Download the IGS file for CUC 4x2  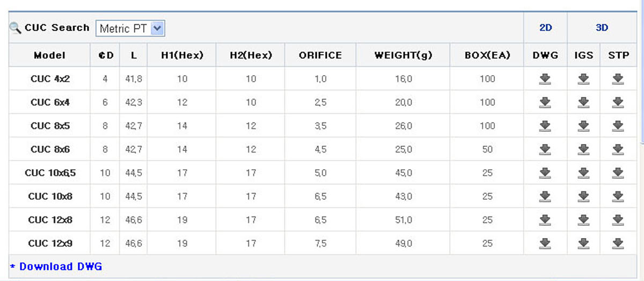[584, 79]
